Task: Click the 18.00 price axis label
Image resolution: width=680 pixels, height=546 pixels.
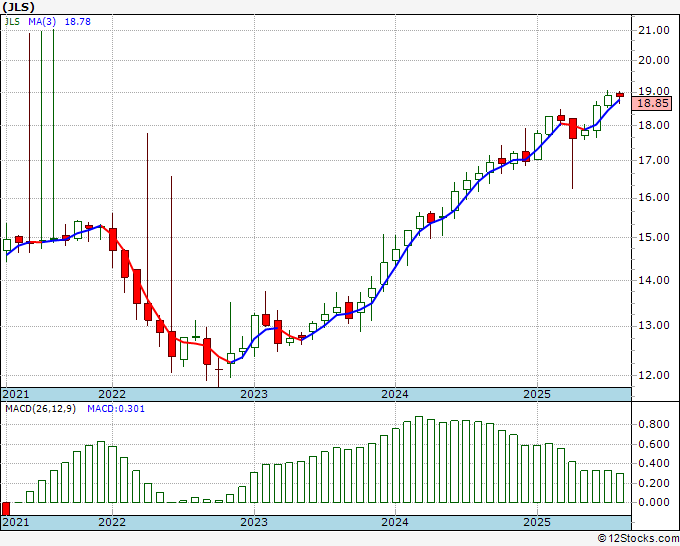Action: 654,125
